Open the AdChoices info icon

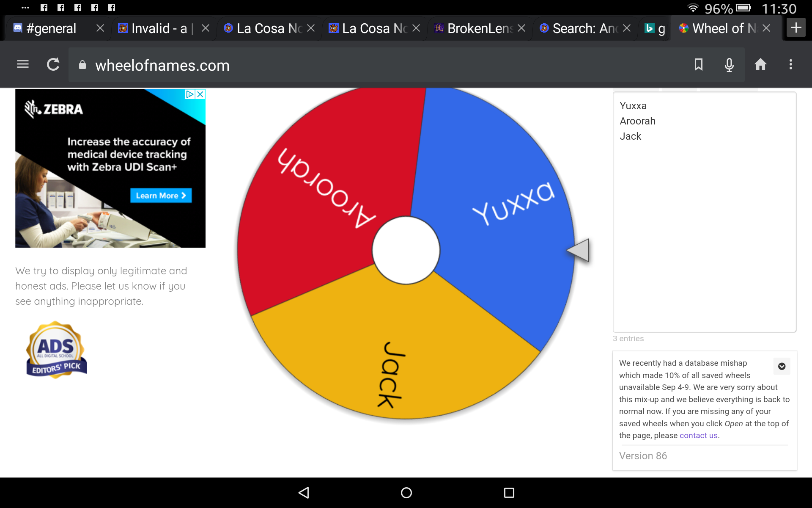[190, 94]
